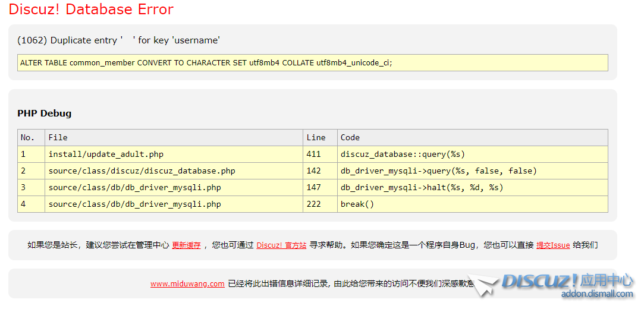Select the source/class/discuz/discuz_database.php cell
The image size is (644, 309).
(174, 171)
